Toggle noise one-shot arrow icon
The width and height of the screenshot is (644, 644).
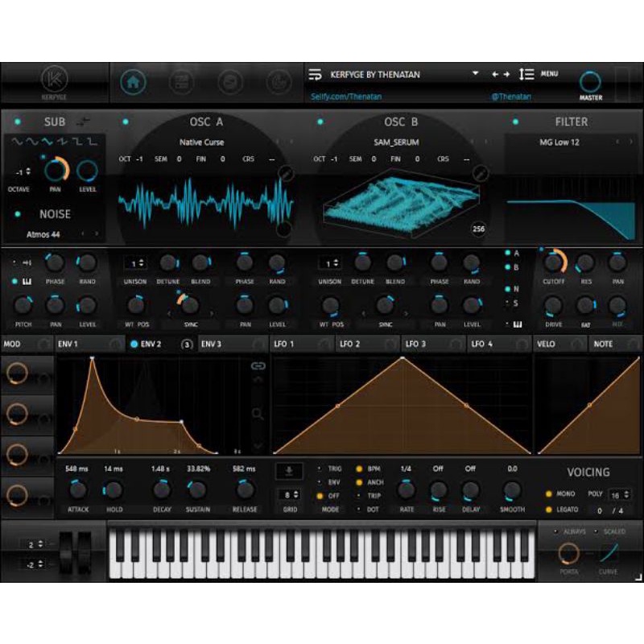(x=27, y=263)
